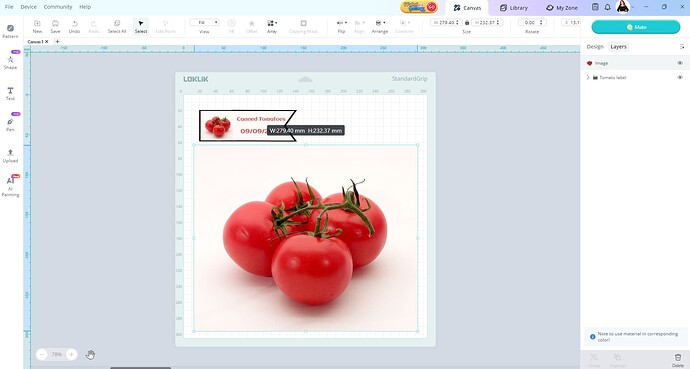
Task: Click the Make button
Action: tap(636, 27)
